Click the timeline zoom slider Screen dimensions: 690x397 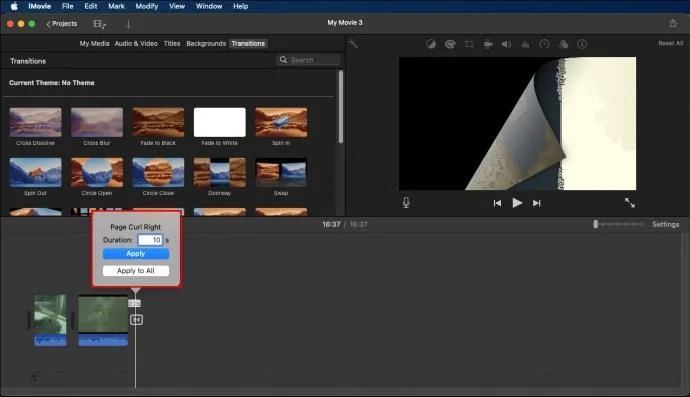coord(618,224)
